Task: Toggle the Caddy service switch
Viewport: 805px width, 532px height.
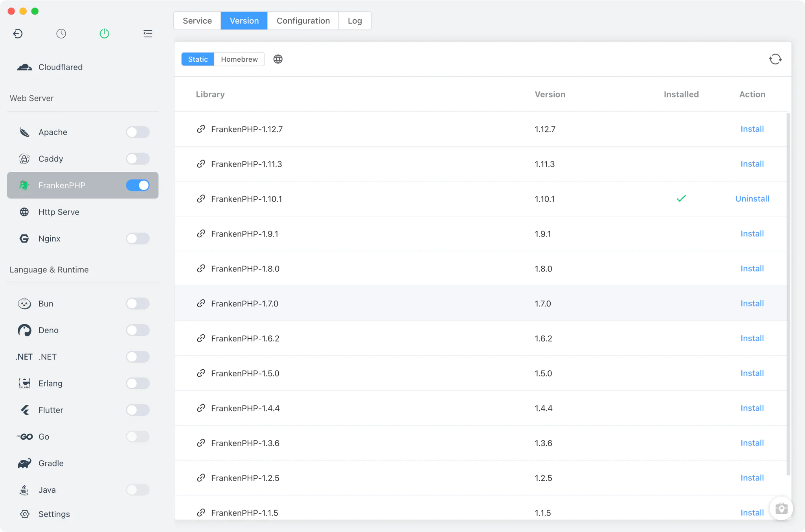Action: [x=138, y=159]
